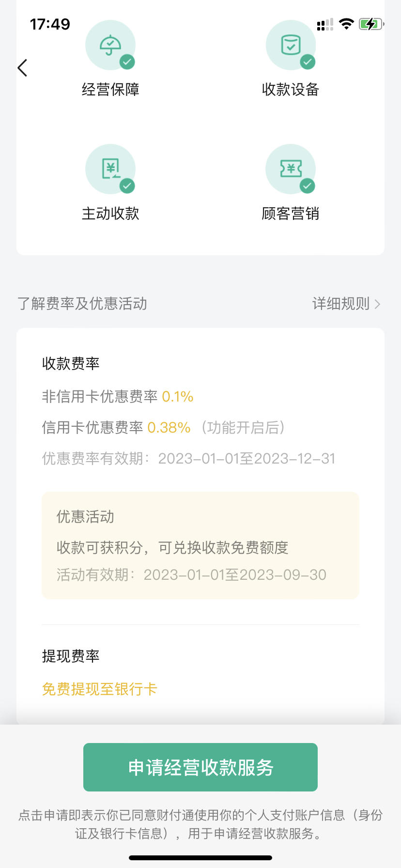The image size is (401, 868).
Task: Tap the status bar clock 17:49
Action: tap(50, 24)
